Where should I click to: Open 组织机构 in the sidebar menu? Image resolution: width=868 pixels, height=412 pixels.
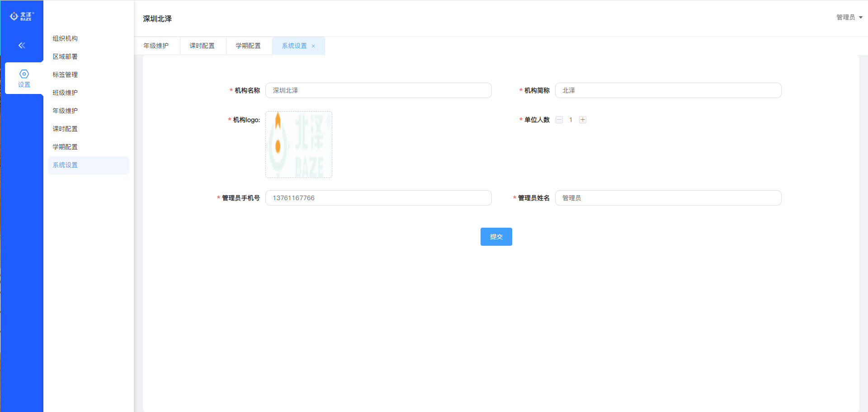coord(65,38)
